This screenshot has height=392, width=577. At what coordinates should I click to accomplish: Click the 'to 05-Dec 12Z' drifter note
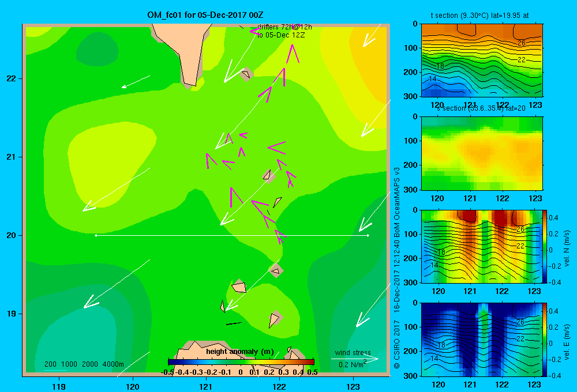(x=281, y=35)
